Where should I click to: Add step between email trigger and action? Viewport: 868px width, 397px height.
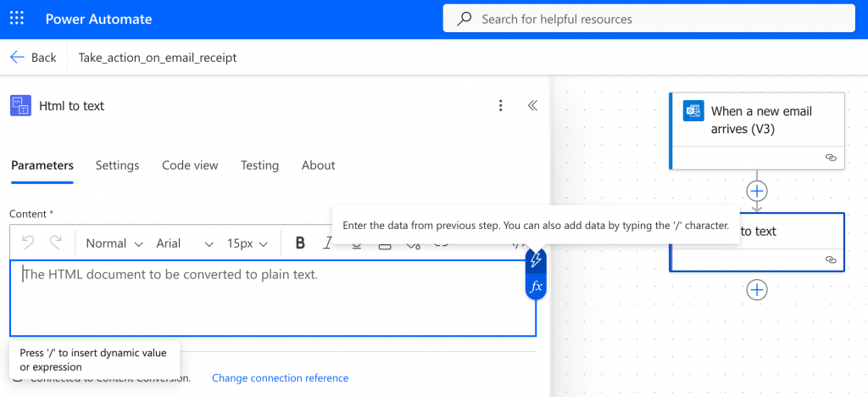[x=756, y=190]
